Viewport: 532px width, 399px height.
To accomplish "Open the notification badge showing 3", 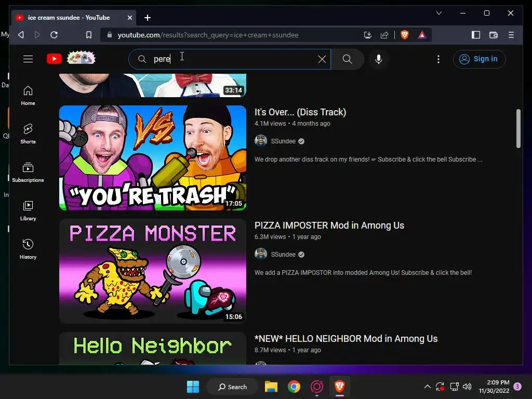I will pos(517,387).
